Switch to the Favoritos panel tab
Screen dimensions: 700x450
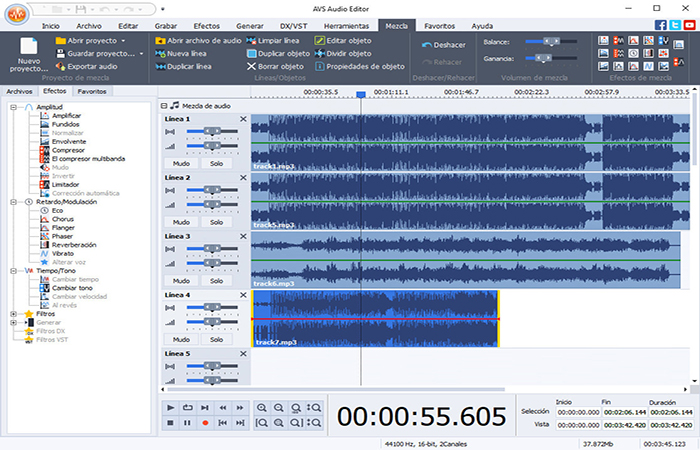92,91
